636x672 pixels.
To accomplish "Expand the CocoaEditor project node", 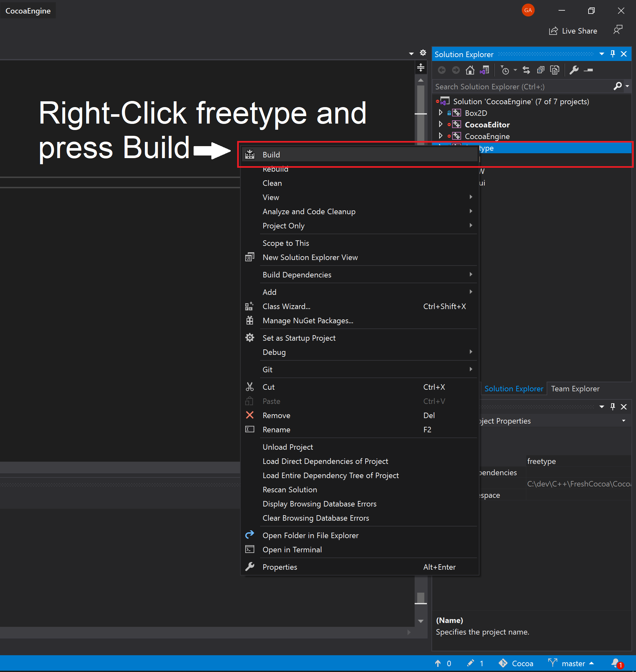I will coord(440,125).
